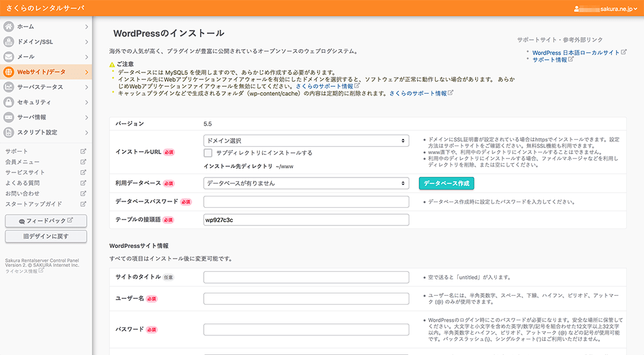Enable サブディレクトリにインストールする checkbox

(x=208, y=153)
